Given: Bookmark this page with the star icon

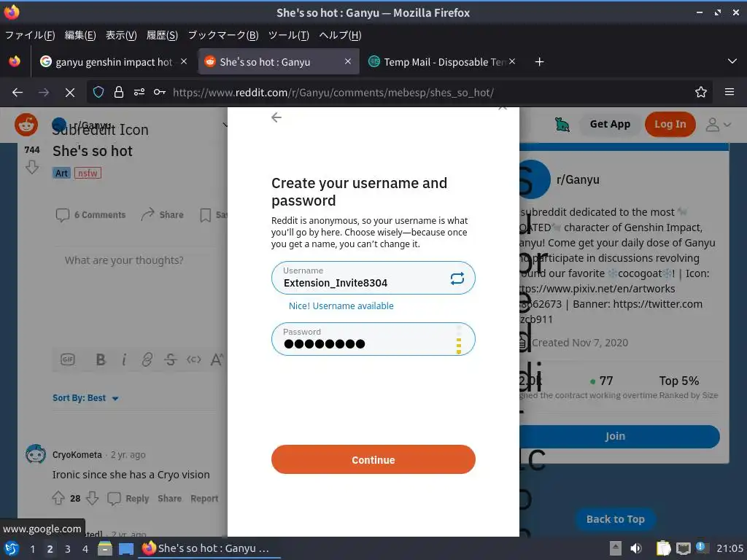Looking at the screenshot, I should [701, 93].
